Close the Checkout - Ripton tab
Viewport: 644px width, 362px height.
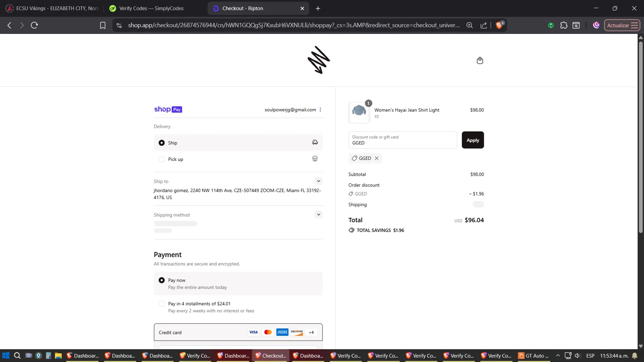[x=302, y=8]
